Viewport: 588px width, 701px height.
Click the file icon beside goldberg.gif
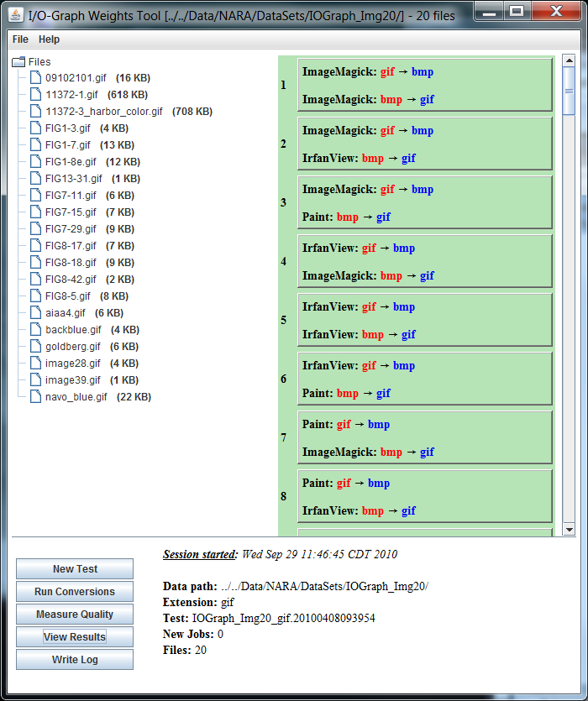36,347
